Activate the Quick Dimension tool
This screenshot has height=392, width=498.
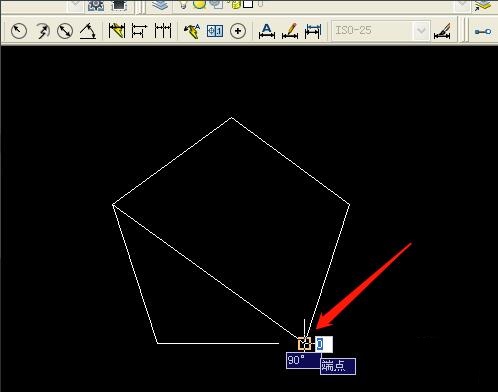[117, 31]
